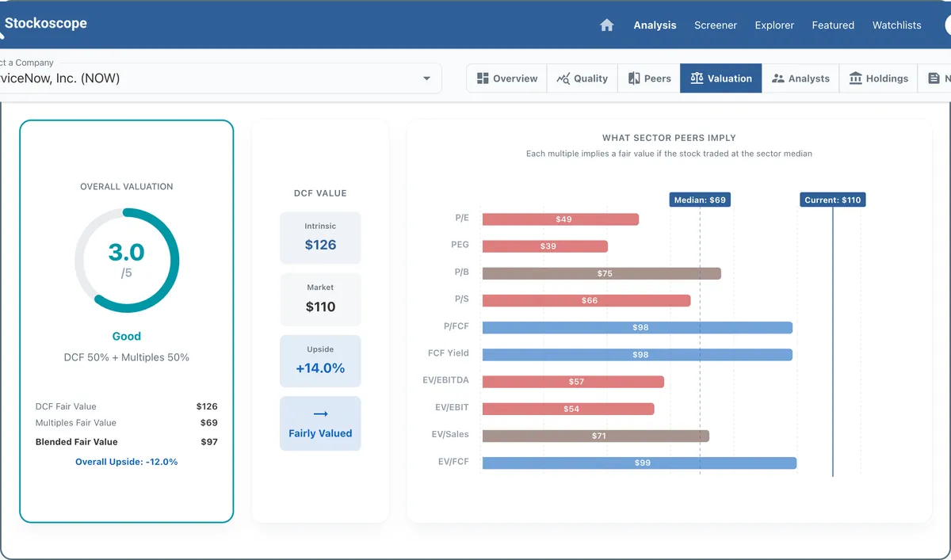Click the FCF Yield $98 bar
951x560 pixels.
pos(637,355)
